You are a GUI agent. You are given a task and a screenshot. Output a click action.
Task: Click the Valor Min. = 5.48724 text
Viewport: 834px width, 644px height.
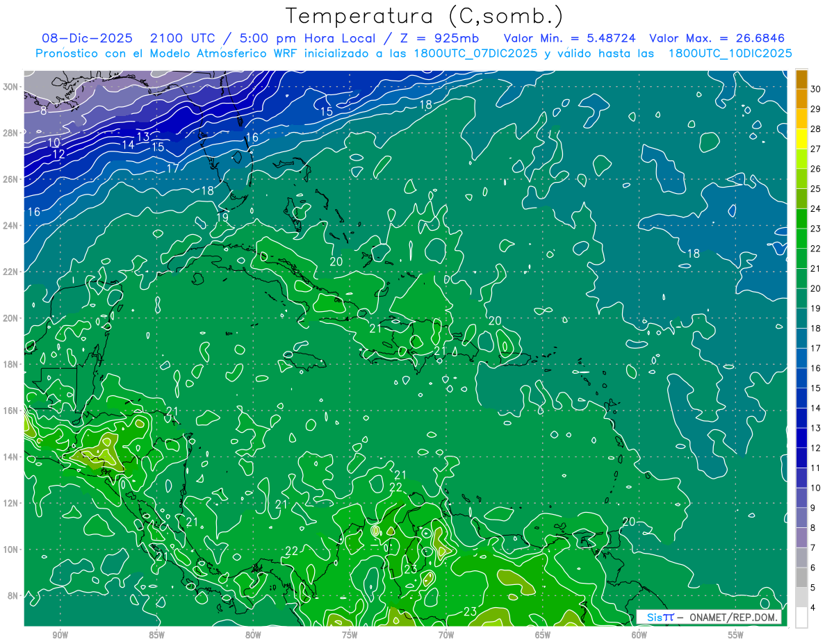coord(569,38)
